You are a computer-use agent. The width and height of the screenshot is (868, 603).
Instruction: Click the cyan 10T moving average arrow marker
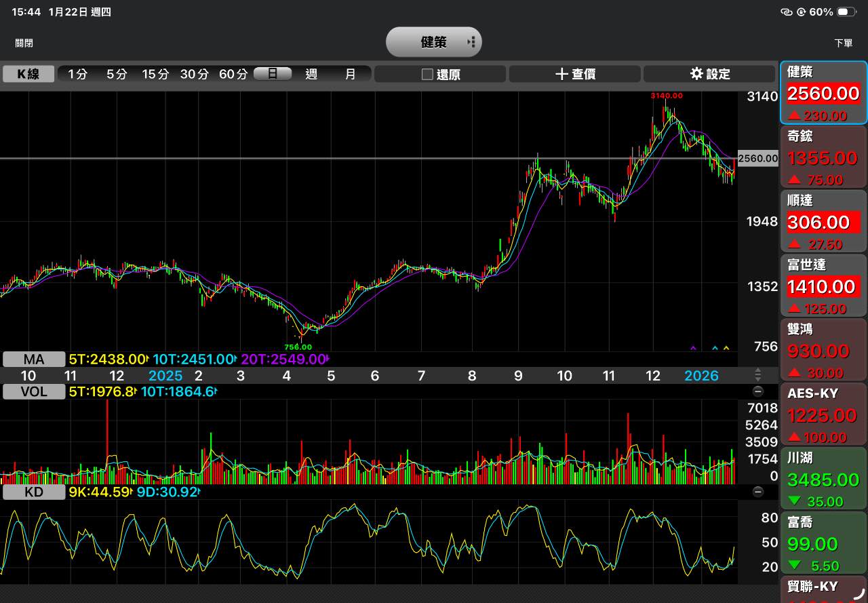pos(715,348)
